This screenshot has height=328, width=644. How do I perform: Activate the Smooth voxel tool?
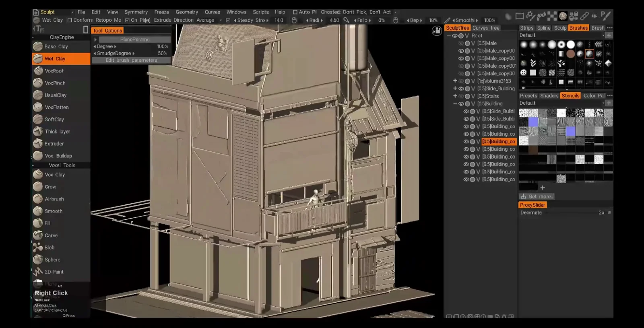(x=61, y=211)
